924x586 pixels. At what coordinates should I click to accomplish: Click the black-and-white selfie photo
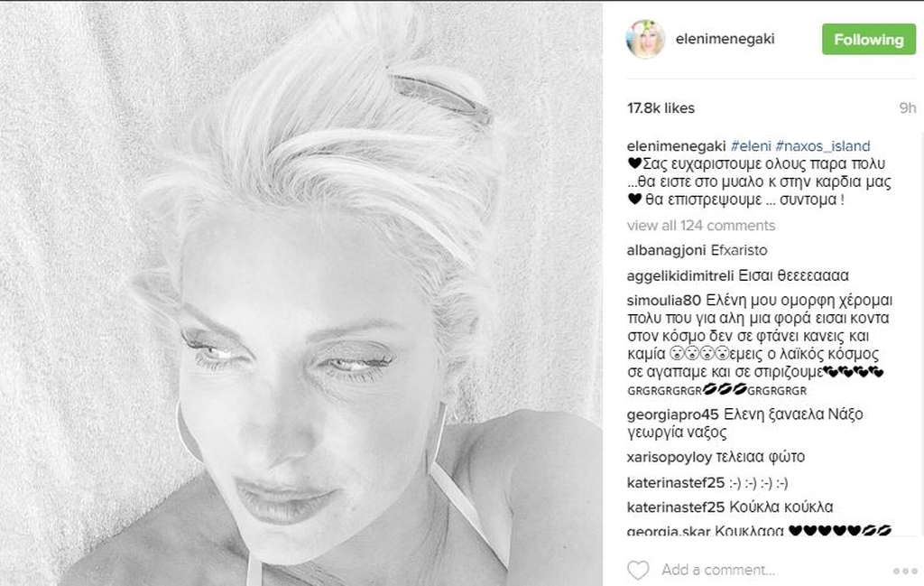(301, 293)
